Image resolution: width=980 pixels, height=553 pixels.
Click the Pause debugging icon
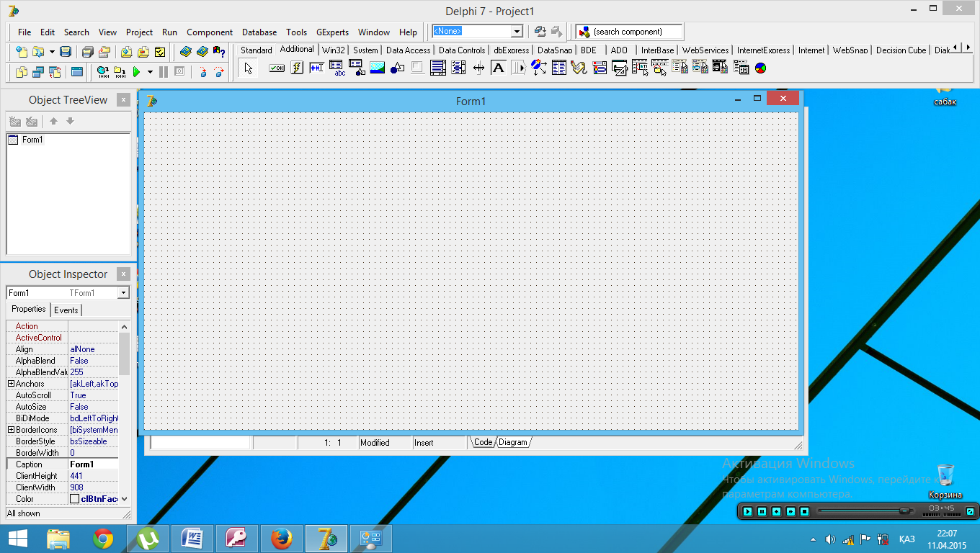point(164,71)
